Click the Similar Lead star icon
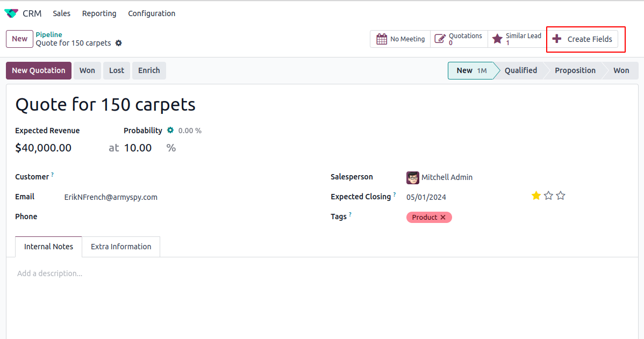Screen dimensions: 644x339 pyautogui.click(x=498, y=39)
